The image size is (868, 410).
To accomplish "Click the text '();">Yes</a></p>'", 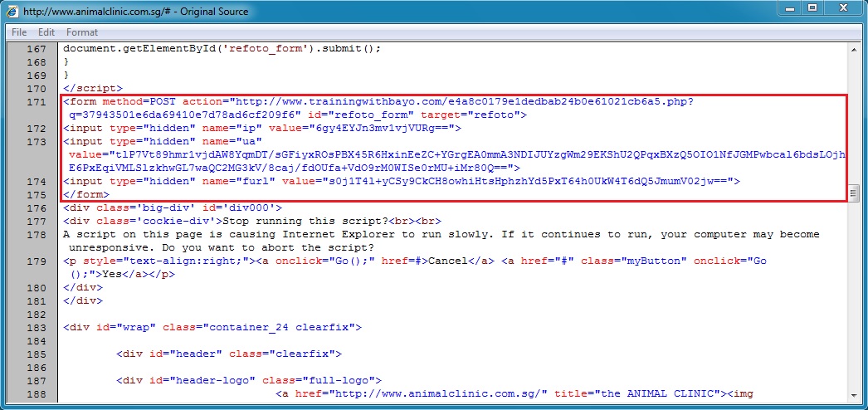I will pos(123,275).
